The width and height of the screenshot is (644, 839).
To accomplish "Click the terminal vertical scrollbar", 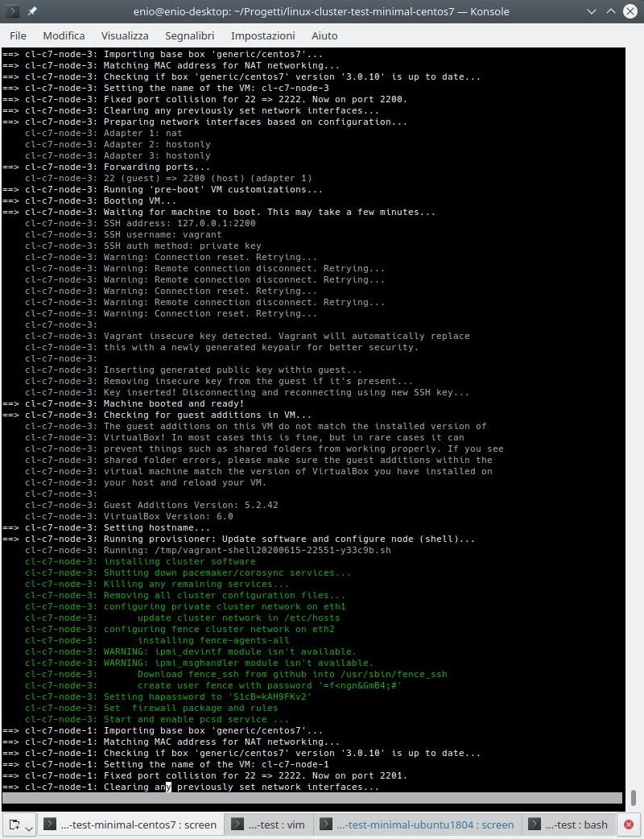I will (634, 798).
